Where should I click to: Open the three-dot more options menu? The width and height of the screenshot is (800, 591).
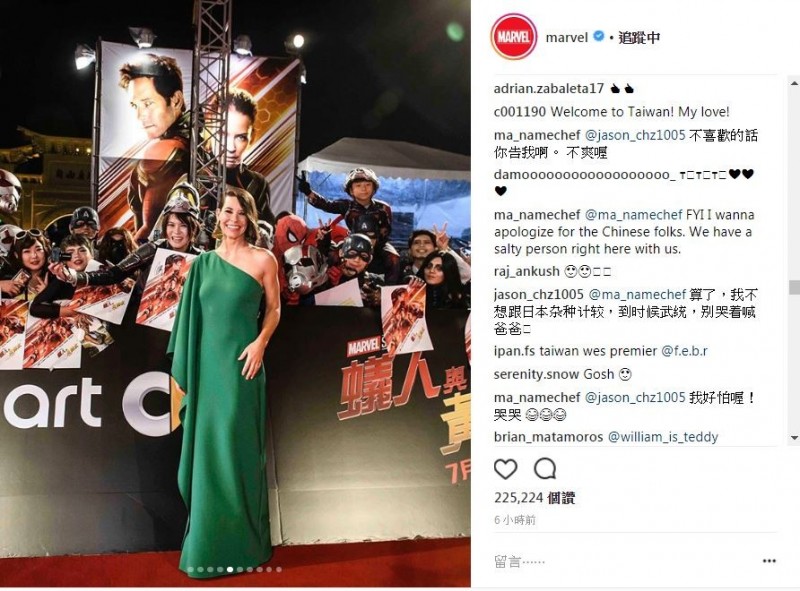pyautogui.click(x=769, y=561)
